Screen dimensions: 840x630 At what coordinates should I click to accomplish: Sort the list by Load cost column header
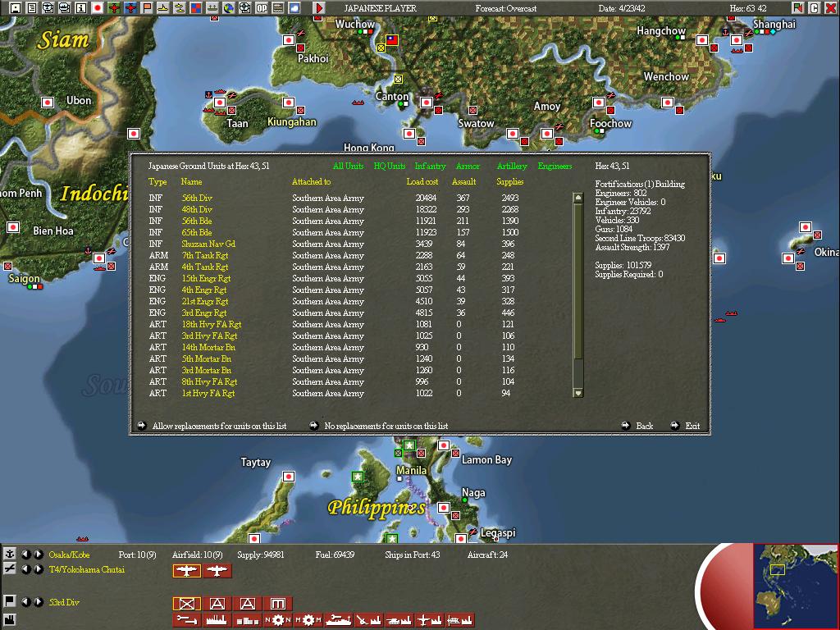click(x=422, y=181)
